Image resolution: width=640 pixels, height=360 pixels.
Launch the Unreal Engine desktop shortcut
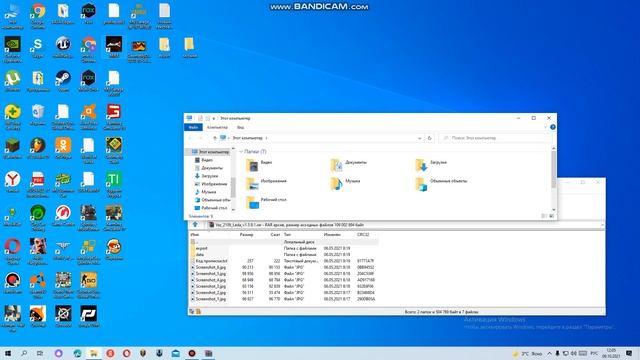(63, 47)
